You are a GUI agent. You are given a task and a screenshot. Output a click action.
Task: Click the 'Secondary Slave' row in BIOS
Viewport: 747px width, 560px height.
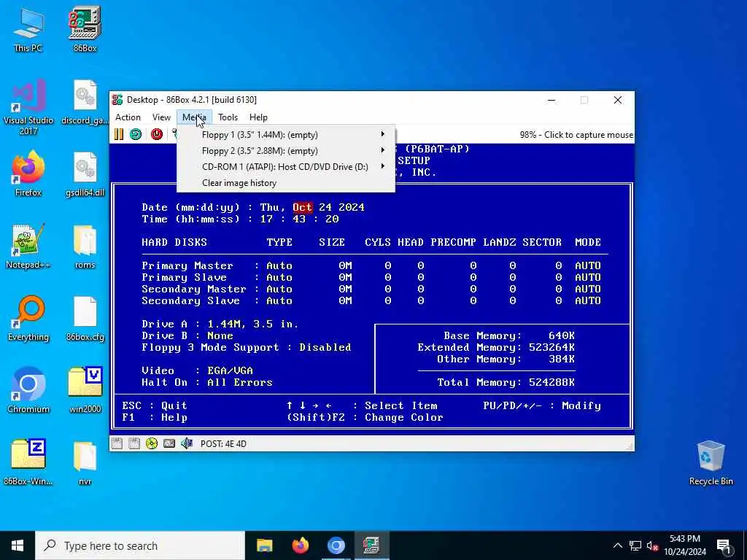tap(371, 300)
